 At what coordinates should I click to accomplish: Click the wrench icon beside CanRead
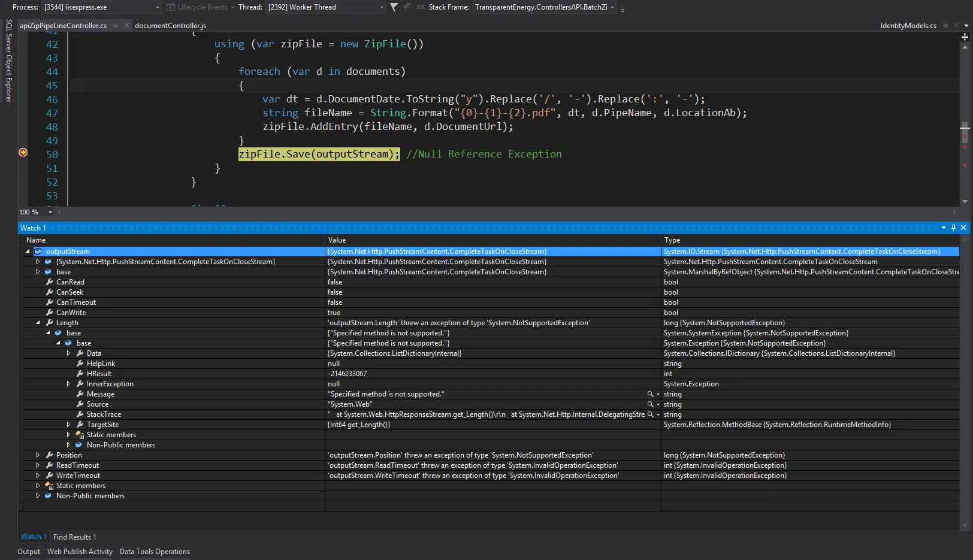tap(50, 282)
